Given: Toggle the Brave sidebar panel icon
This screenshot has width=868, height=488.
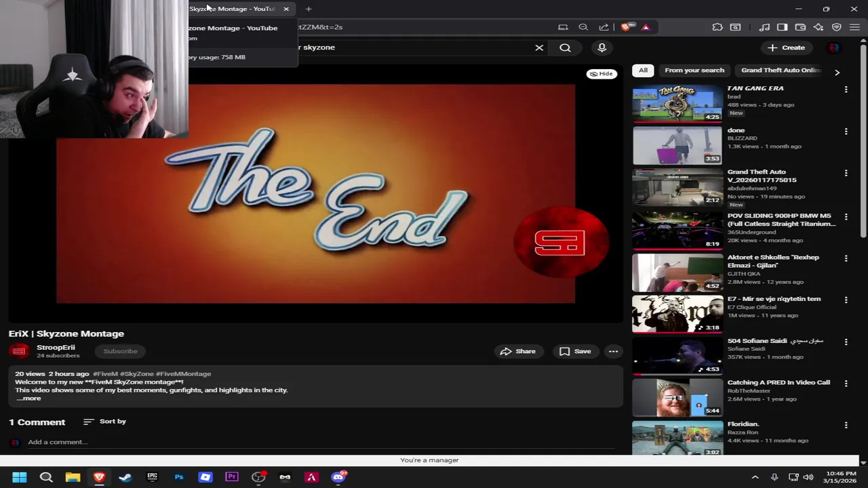Looking at the screenshot, I should (782, 27).
